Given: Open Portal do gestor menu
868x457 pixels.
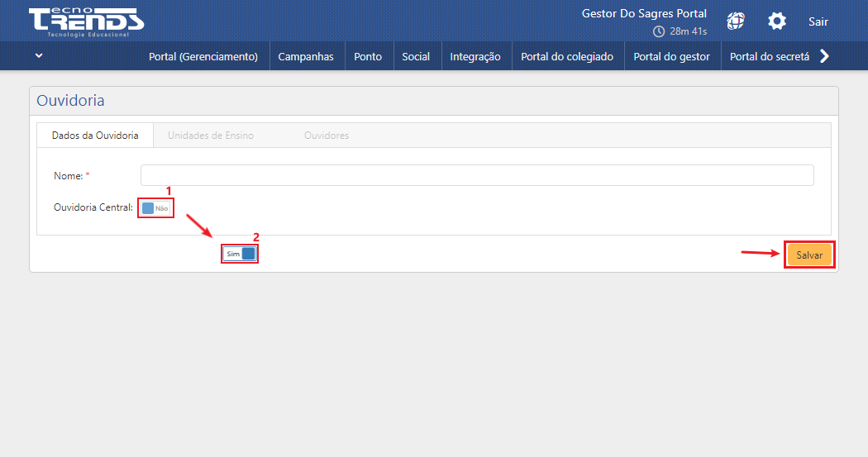Looking at the screenshot, I should 671,57.
